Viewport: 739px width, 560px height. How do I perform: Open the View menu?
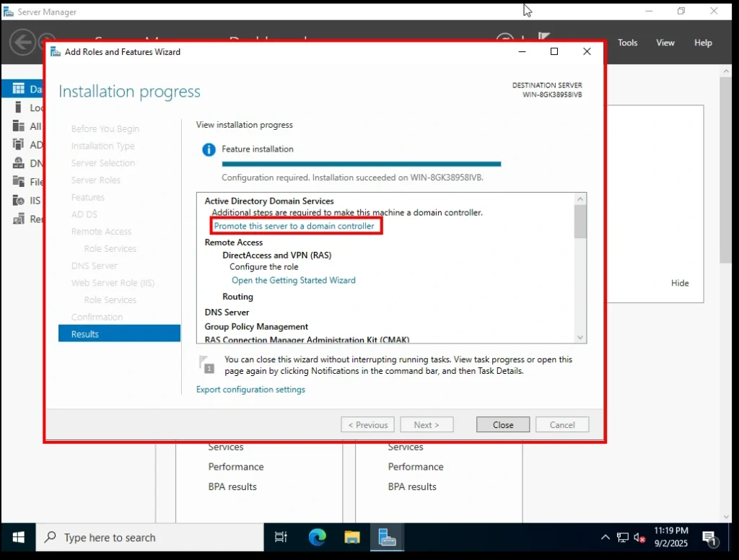point(665,43)
